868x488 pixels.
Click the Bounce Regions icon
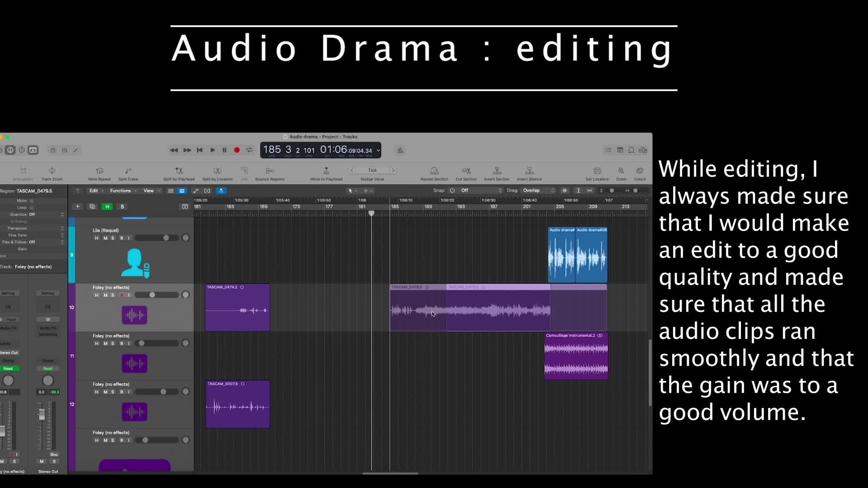click(270, 170)
